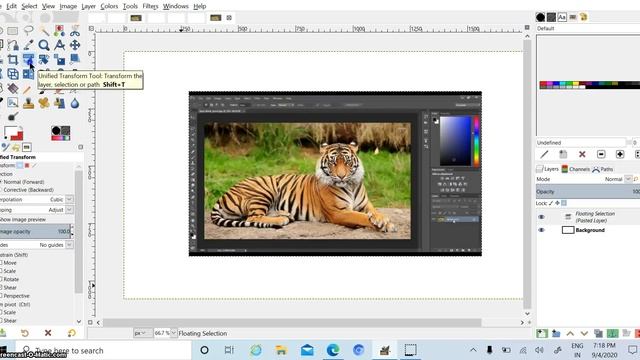Toggle lock alpha channel icon
The image size is (640, 360).
tap(564, 203)
